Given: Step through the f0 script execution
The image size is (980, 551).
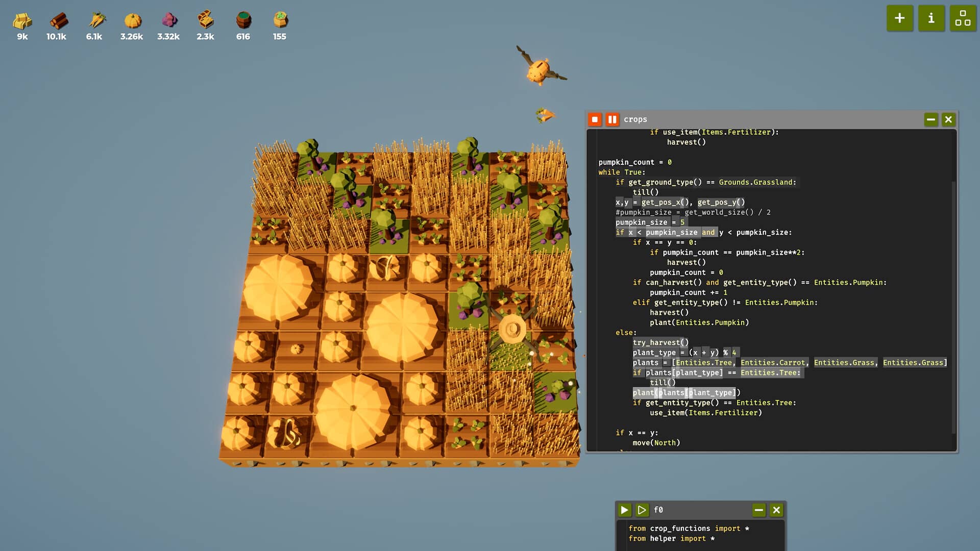Looking at the screenshot, I should coord(642,510).
